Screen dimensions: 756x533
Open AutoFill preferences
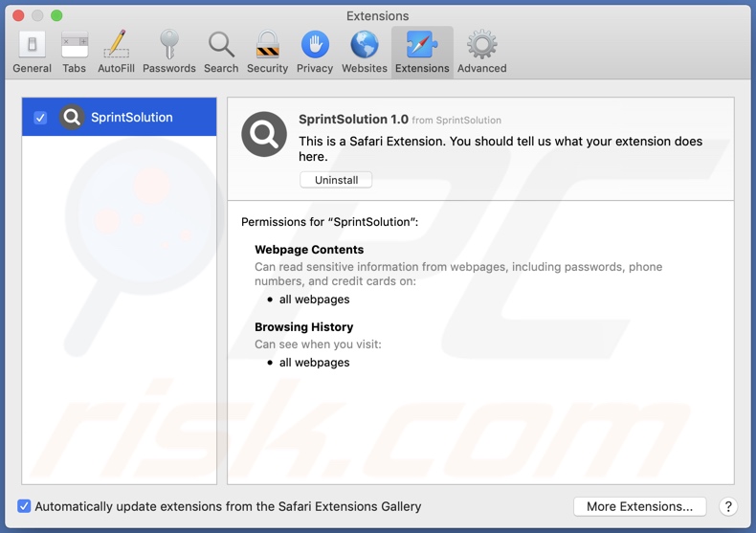[116, 52]
